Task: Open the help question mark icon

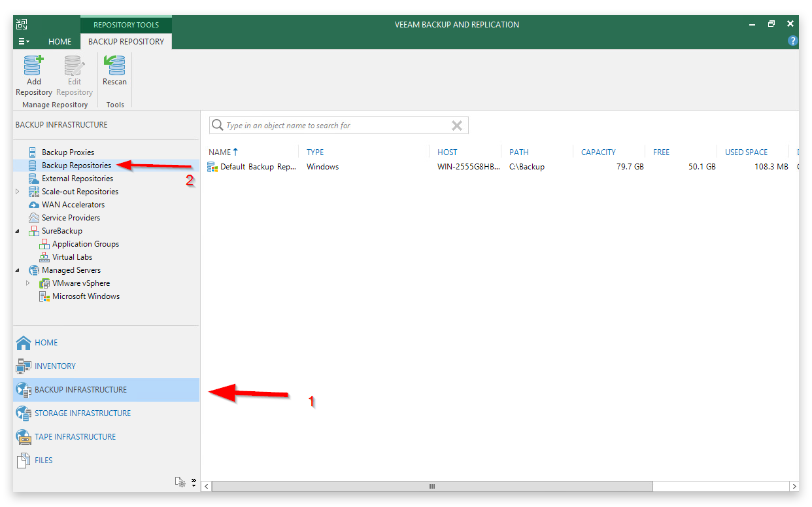Action: pyautogui.click(x=793, y=41)
